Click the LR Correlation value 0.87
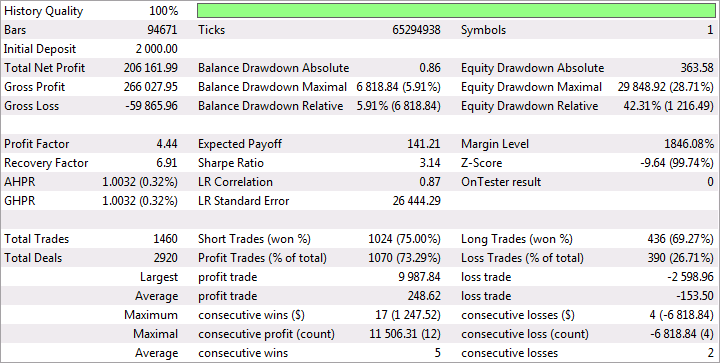Viewport: 720px width, 363px height. (x=430, y=182)
